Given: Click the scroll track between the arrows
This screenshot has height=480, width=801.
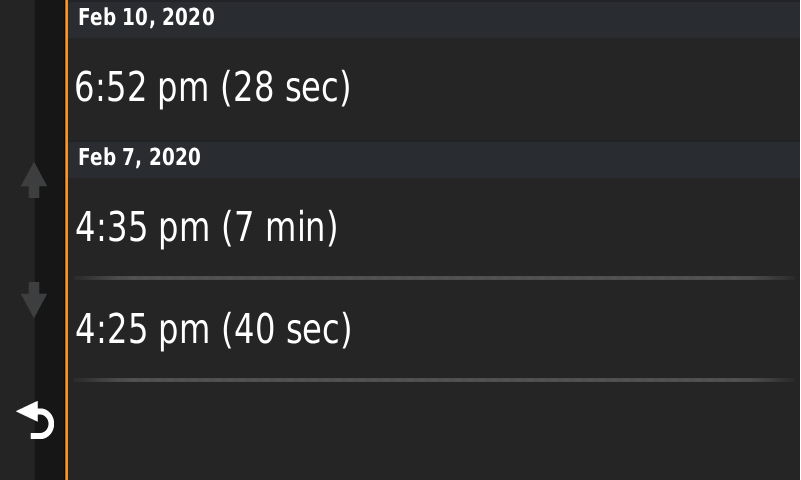Looking at the screenshot, I should click(34, 240).
